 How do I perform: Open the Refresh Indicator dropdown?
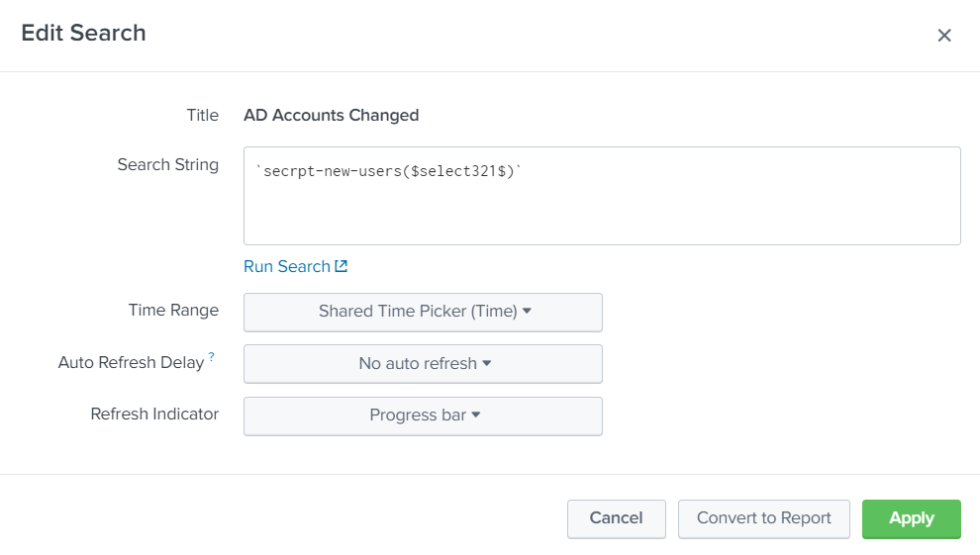(x=423, y=416)
